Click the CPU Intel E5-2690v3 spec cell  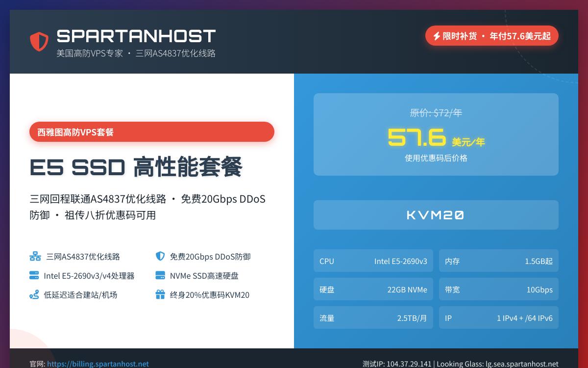(x=373, y=261)
